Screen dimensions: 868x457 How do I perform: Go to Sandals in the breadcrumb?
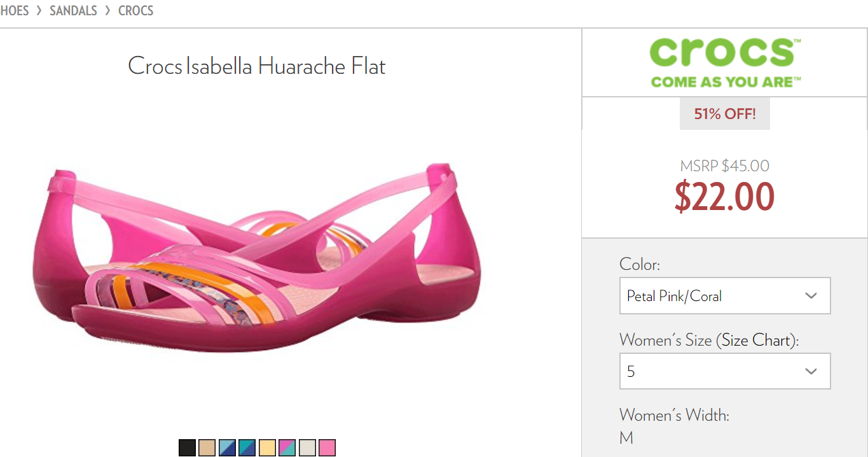(x=73, y=11)
